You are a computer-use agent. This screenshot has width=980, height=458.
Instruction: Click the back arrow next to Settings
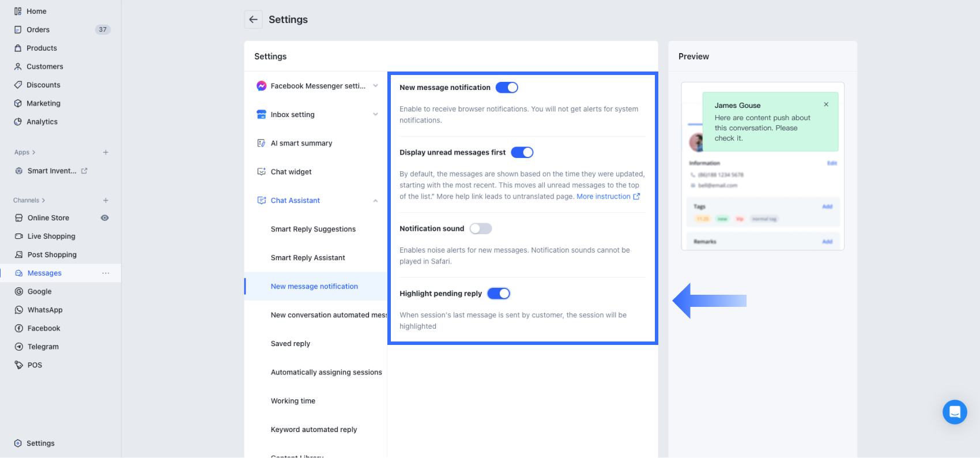coord(253,20)
